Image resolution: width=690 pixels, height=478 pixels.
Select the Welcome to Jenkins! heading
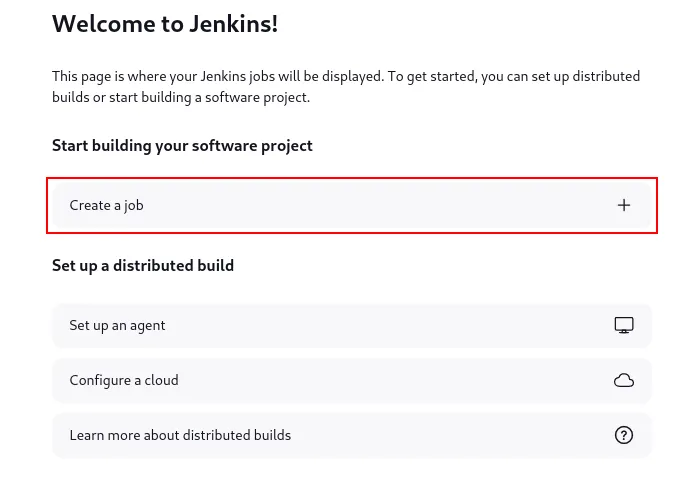(165, 24)
